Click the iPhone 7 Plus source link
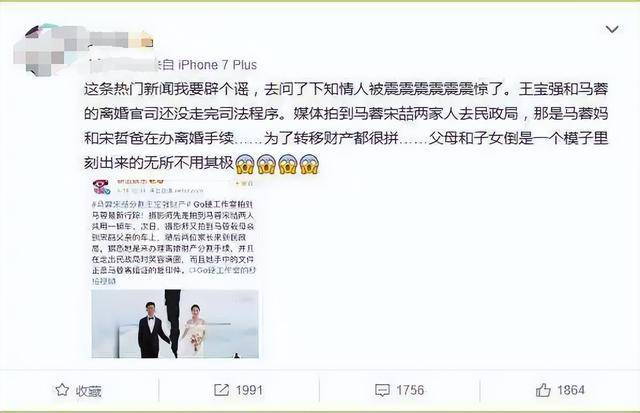 click(218, 64)
